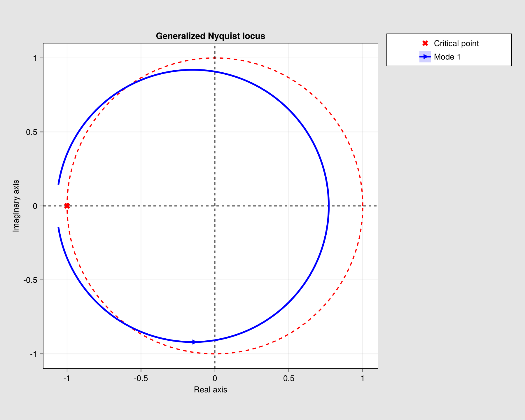Select the 'Mode 1' legend label
The height and width of the screenshot is (420, 525).
pos(447,57)
